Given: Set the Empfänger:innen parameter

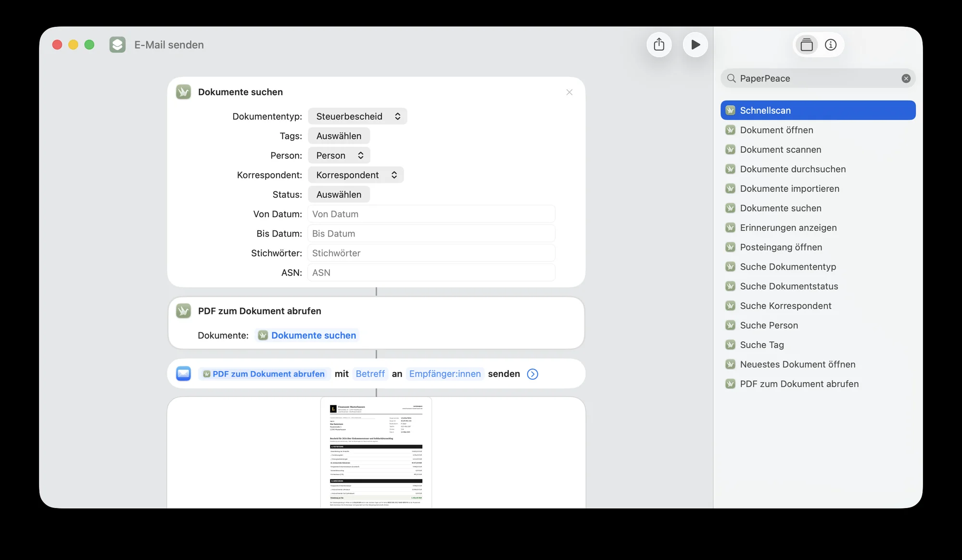Looking at the screenshot, I should click(x=445, y=374).
